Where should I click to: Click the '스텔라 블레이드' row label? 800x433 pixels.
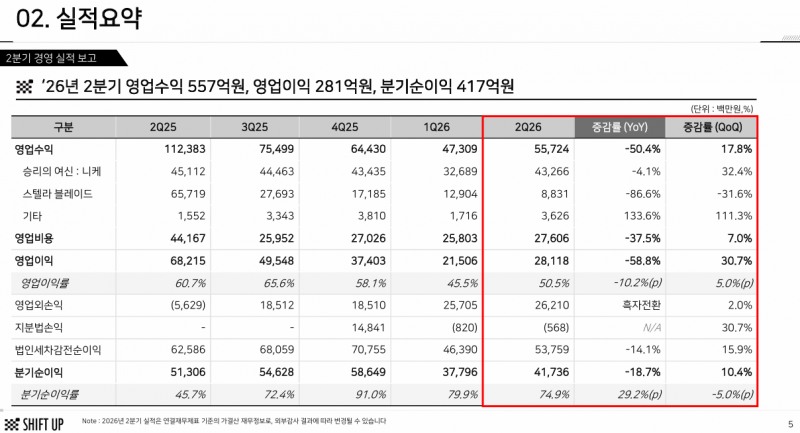[57, 194]
